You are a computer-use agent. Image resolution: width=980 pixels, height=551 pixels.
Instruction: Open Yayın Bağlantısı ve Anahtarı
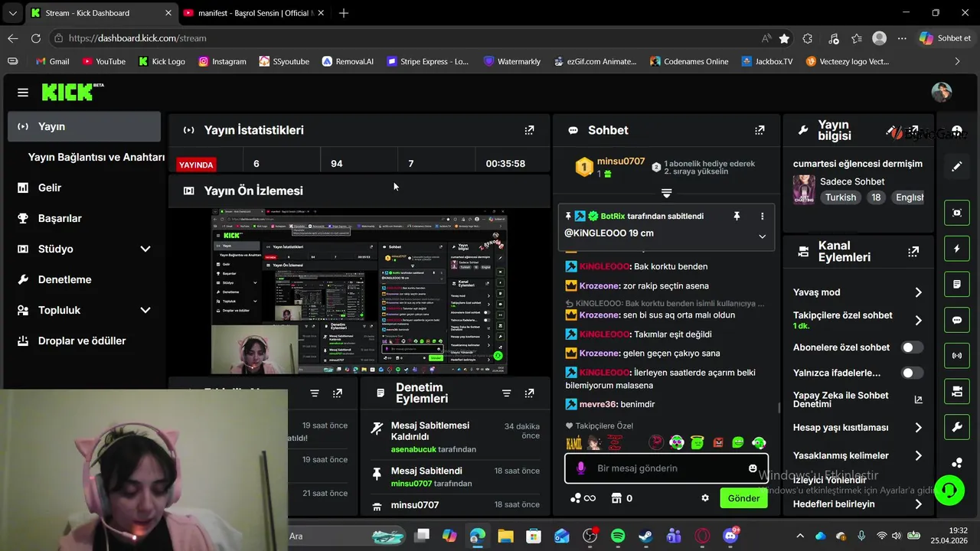coord(96,157)
